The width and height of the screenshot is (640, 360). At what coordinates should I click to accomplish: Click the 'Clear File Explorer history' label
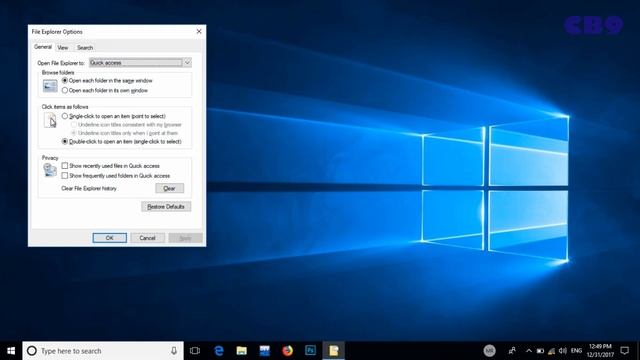coord(89,189)
